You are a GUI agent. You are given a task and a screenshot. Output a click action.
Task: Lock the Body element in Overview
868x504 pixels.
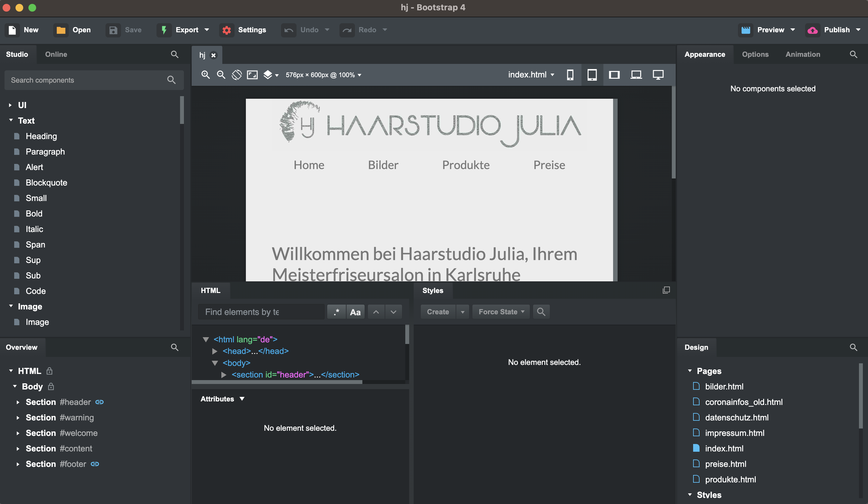click(x=50, y=387)
